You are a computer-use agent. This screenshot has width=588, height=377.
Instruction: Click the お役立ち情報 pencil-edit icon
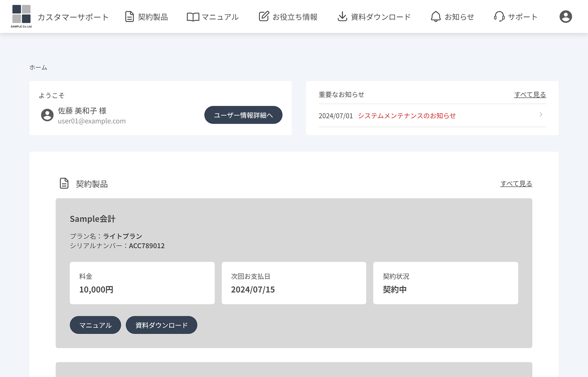264,16
